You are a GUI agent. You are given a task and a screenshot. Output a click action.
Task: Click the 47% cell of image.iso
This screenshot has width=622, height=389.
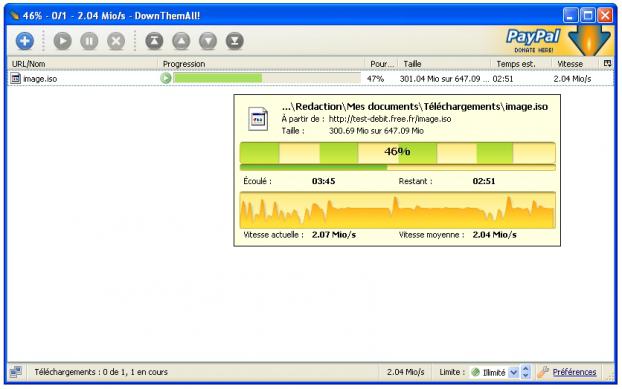375,79
